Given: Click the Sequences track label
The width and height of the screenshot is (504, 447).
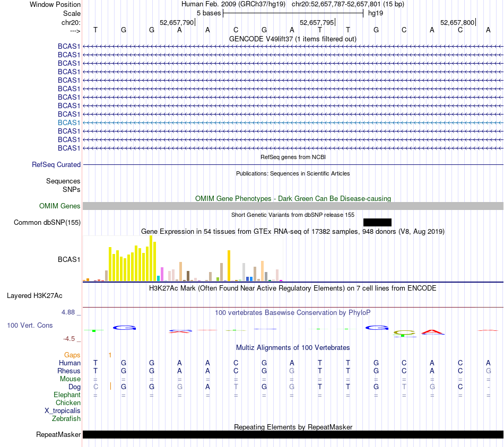Looking at the screenshot, I should [63, 181].
